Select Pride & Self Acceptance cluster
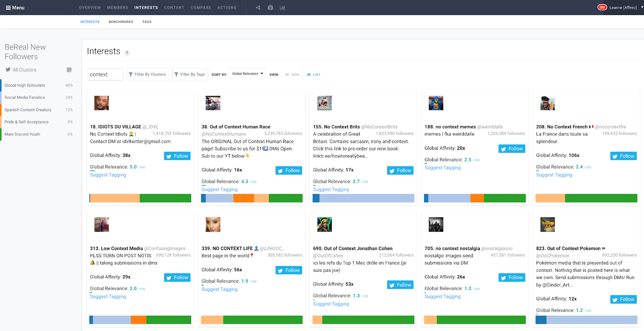The width and height of the screenshot is (644, 331). [38, 122]
